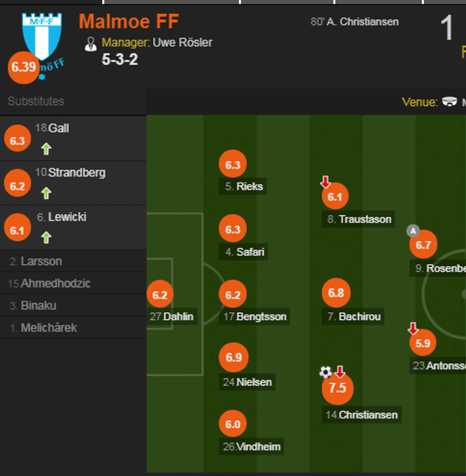Click the manager silhouette icon
Viewport: 466px width, 476px height.
point(91,42)
